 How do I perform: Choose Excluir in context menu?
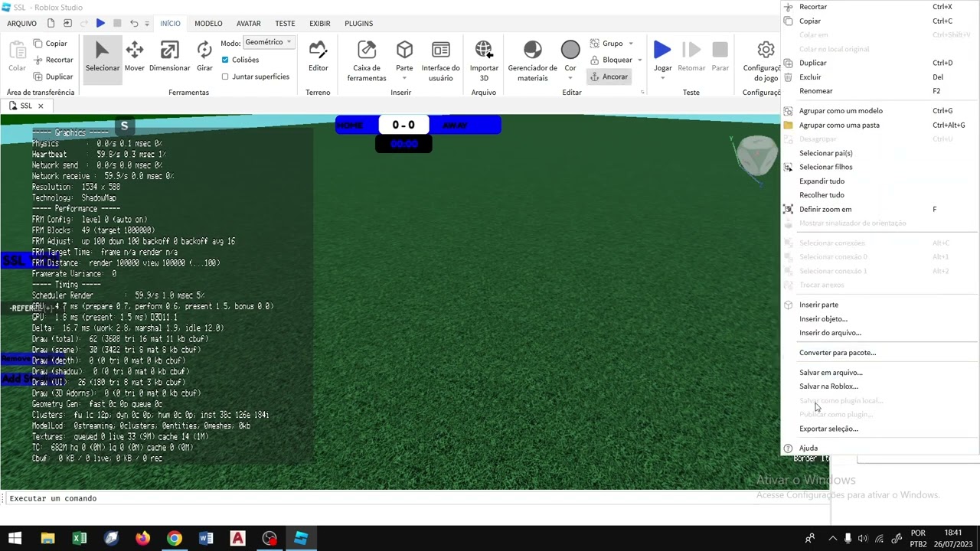tap(880, 77)
